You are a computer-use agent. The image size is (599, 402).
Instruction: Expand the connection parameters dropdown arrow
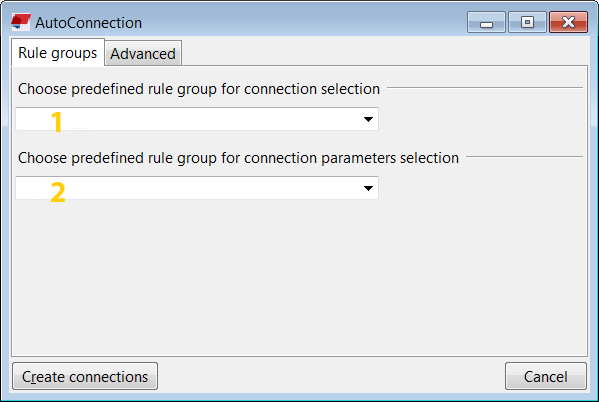click(368, 188)
